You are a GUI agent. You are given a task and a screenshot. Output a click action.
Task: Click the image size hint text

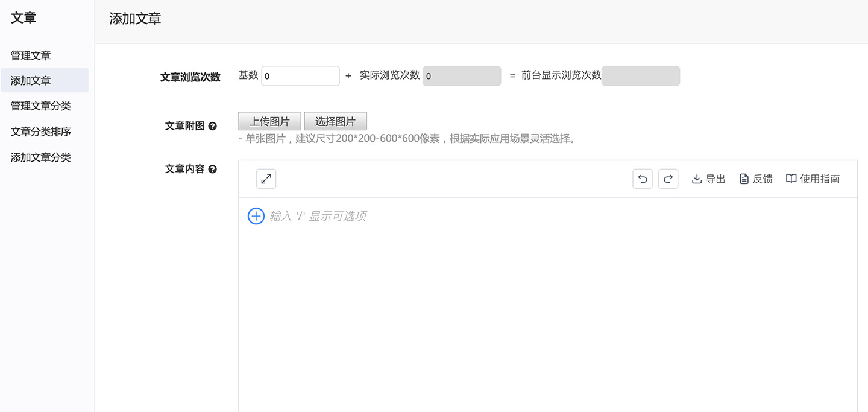point(407,139)
